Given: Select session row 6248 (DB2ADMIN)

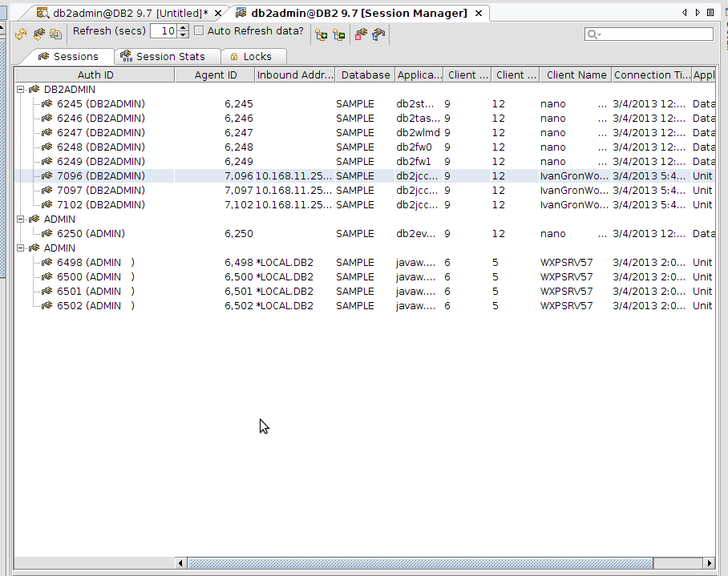Looking at the screenshot, I should click(x=365, y=147).
